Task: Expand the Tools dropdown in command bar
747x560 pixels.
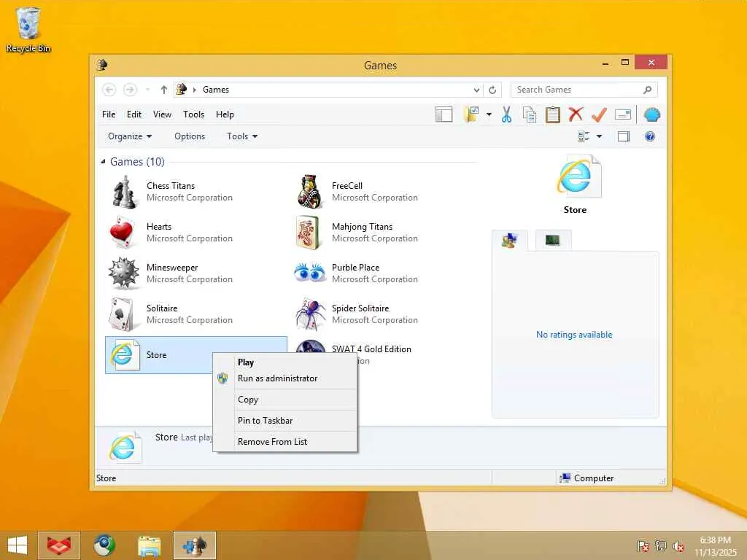Action: click(x=242, y=136)
